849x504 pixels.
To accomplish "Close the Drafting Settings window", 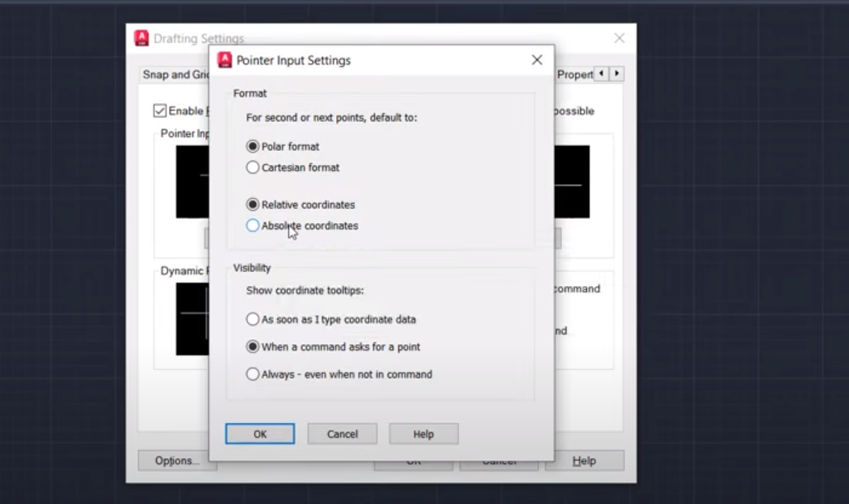I will tap(620, 38).
